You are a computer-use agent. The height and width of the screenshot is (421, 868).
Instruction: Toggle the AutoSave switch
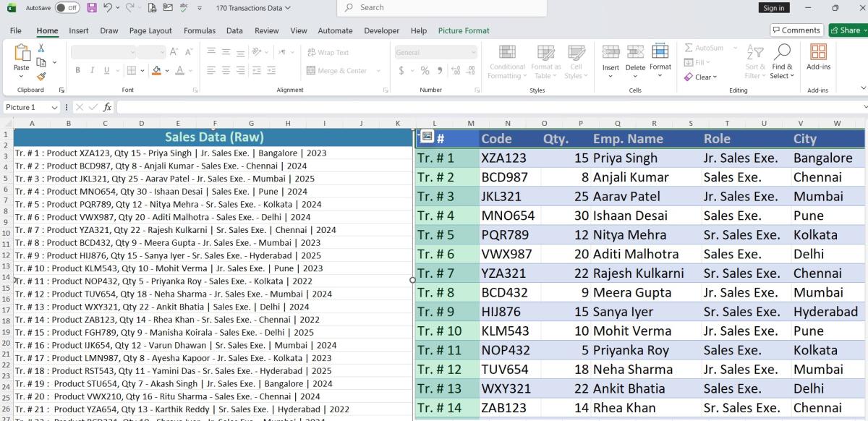point(67,8)
